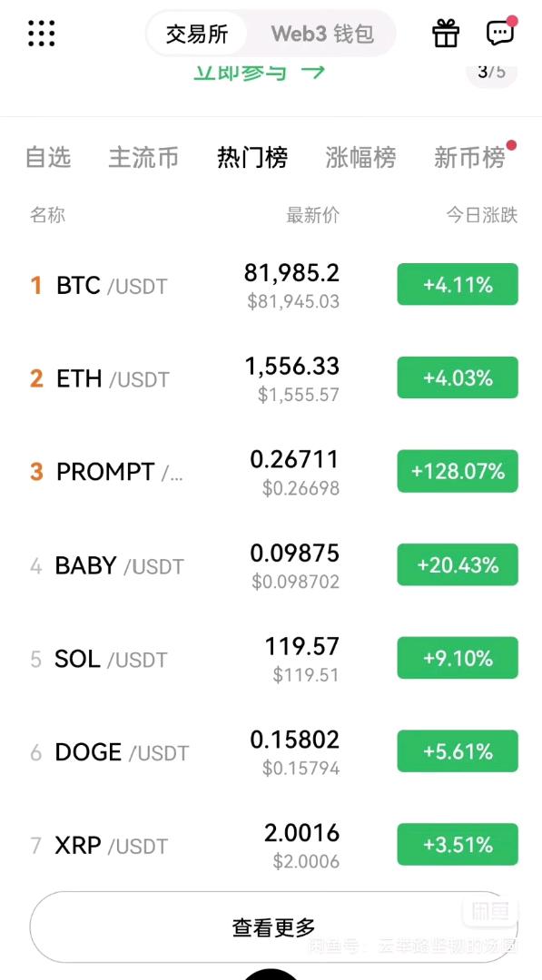Open the DOGE/USDT pair row
Screen dimensions: 542x980
pos(271,752)
